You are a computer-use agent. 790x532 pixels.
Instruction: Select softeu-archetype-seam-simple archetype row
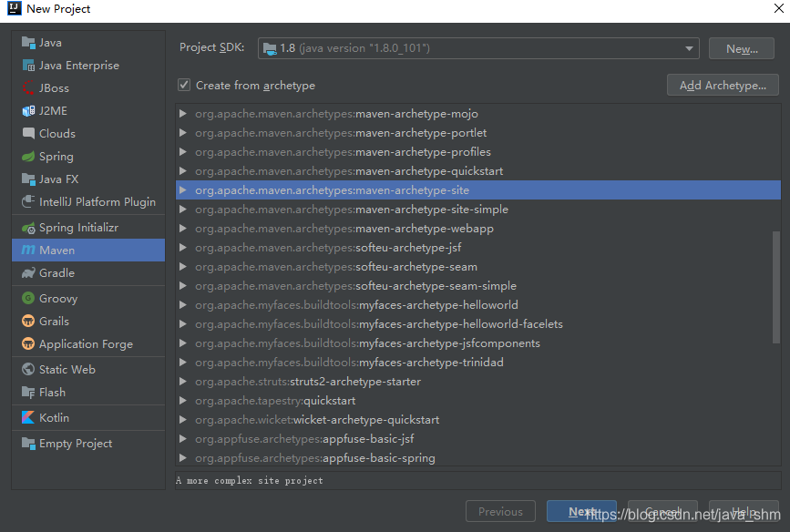pos(478,286)
